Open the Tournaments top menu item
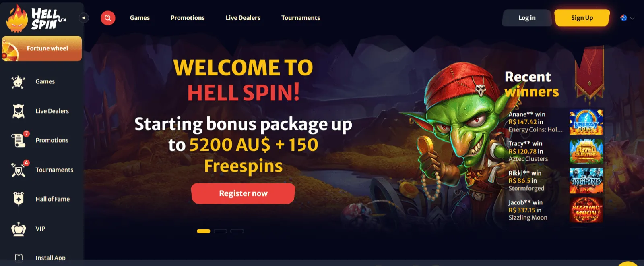Screen dimensions: 644x266 [301, 18]
